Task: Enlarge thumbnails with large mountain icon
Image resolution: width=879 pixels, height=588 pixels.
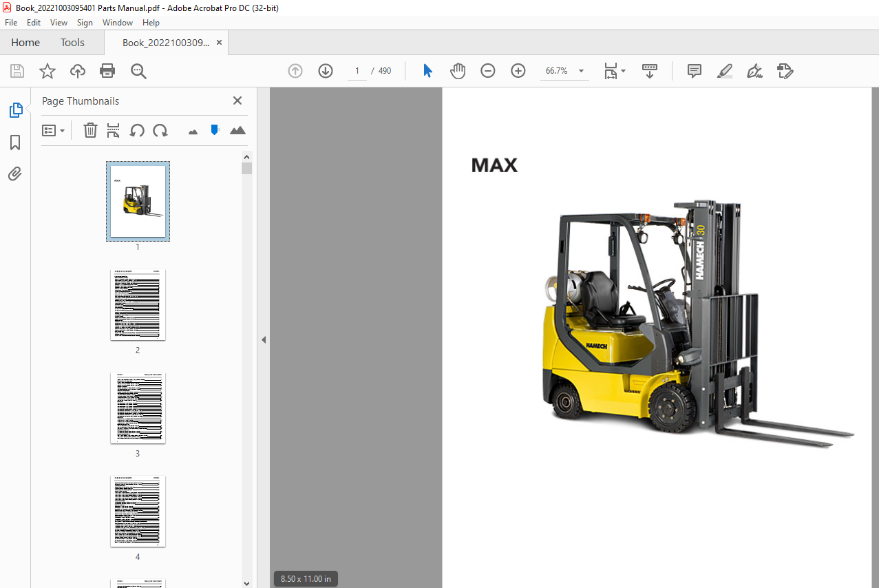Action: pyautogui.click(x=237, y=130)
